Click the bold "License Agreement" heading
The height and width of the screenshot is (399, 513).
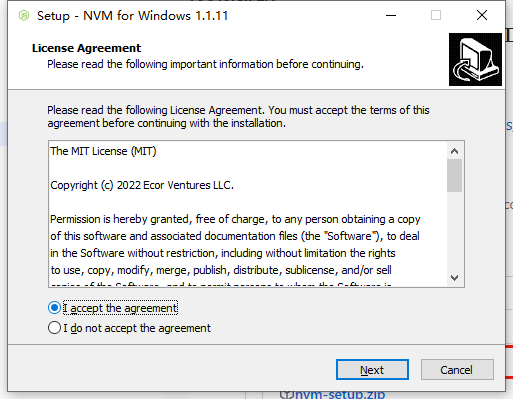(x=86, y=48)
